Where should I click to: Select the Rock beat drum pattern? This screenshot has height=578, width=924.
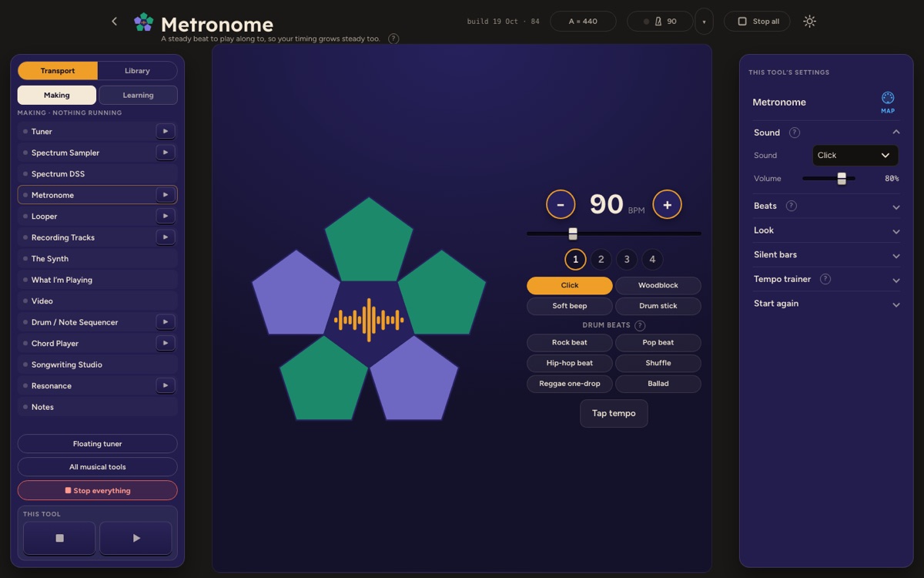(x=570, y=342)
